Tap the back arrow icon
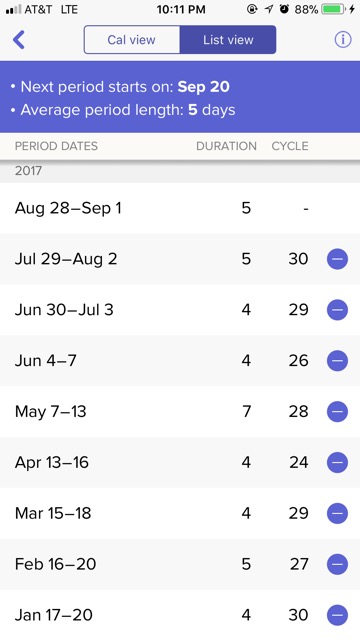The height and width of the screenshot is (640, 360). coord(19,40)
